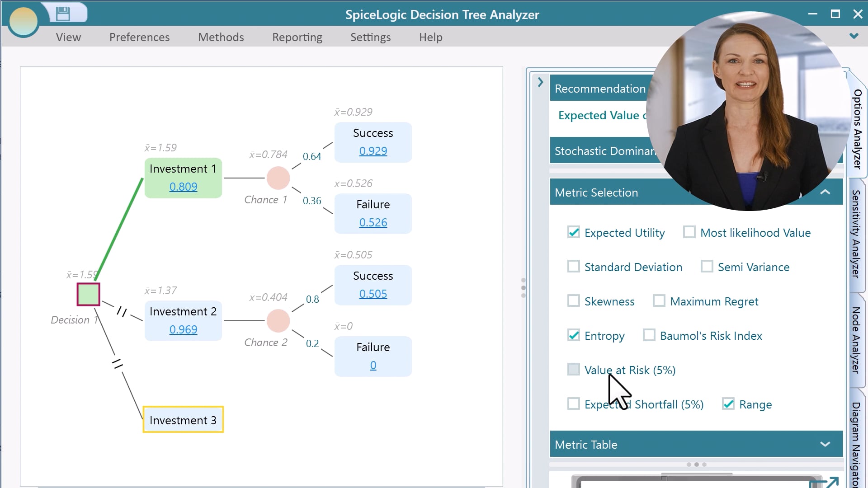This screenshot has width=868, height=488.
Task: Click the Decision 1 label text
Action: coord(75,320)
